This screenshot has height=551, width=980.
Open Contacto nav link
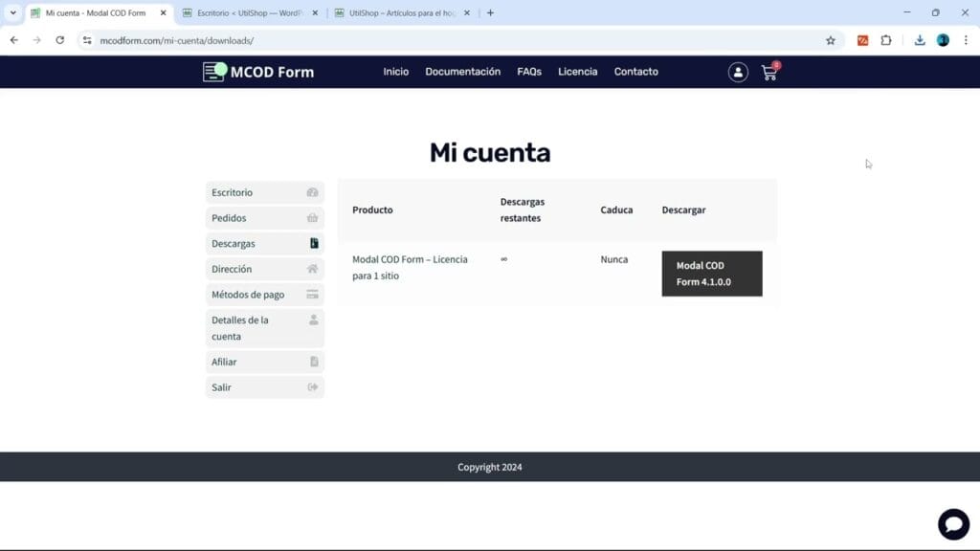[635, 72]
